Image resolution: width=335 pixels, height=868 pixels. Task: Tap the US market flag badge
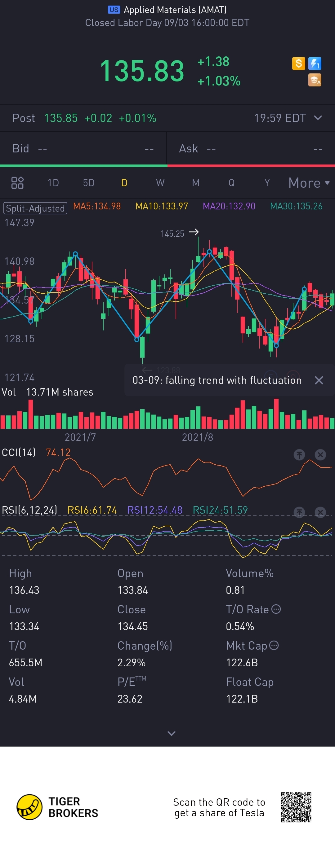pos(114,10)
